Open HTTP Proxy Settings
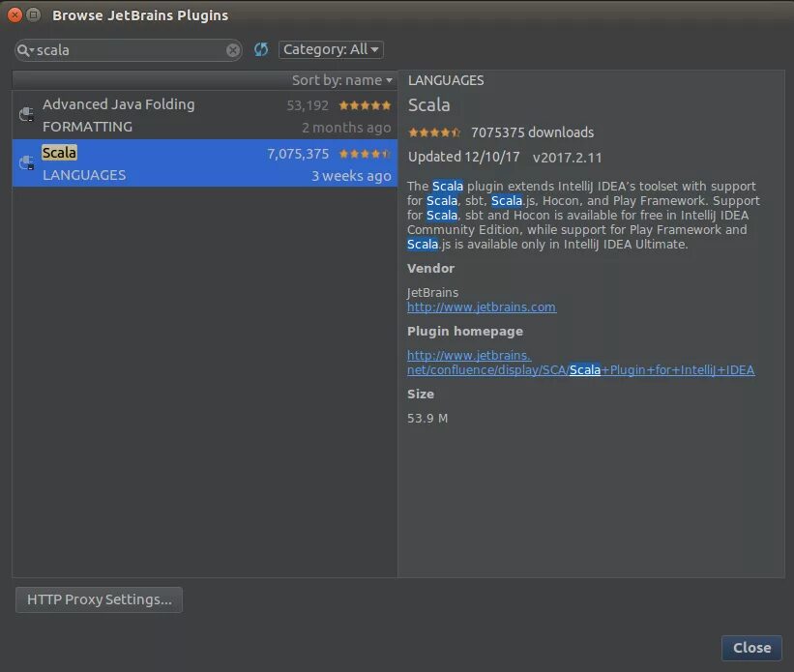The width and height of the screenshot is (794, 672). (x=100, y=599)
